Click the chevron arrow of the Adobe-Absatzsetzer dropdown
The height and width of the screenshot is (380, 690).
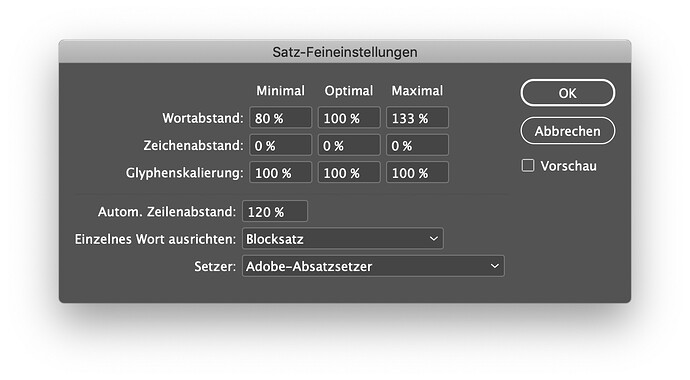pos(495,266)
